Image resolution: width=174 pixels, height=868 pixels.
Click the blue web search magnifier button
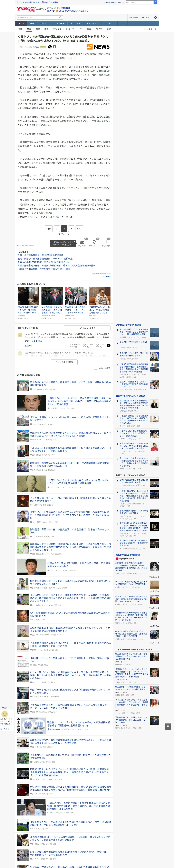tap(155, 2)
